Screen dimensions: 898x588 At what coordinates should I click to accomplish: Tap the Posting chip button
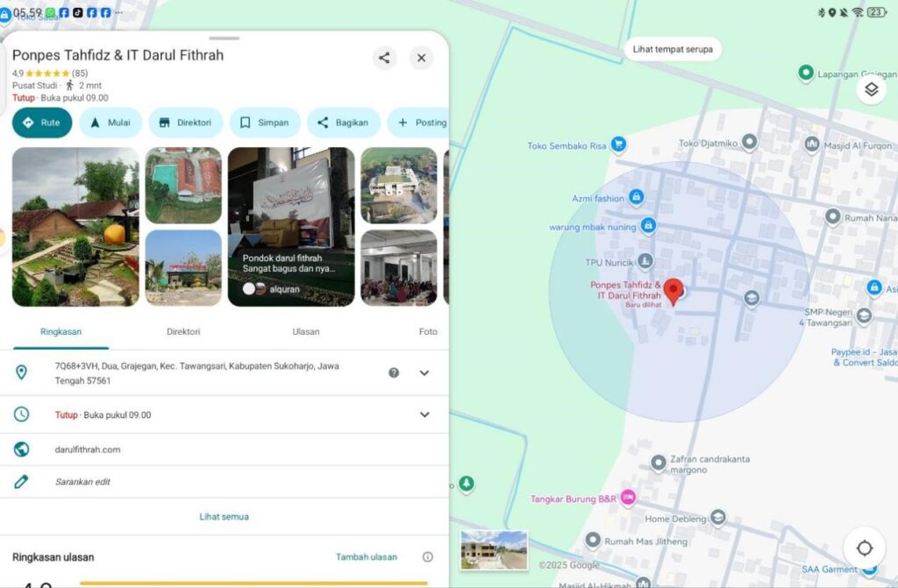click(418, 123)
